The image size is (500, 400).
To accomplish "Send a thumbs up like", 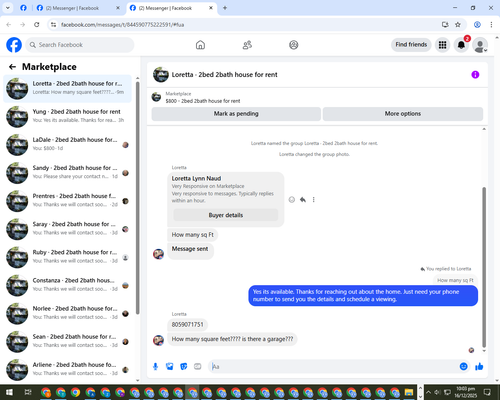I will pyautogui.click(x=479, y=367).
